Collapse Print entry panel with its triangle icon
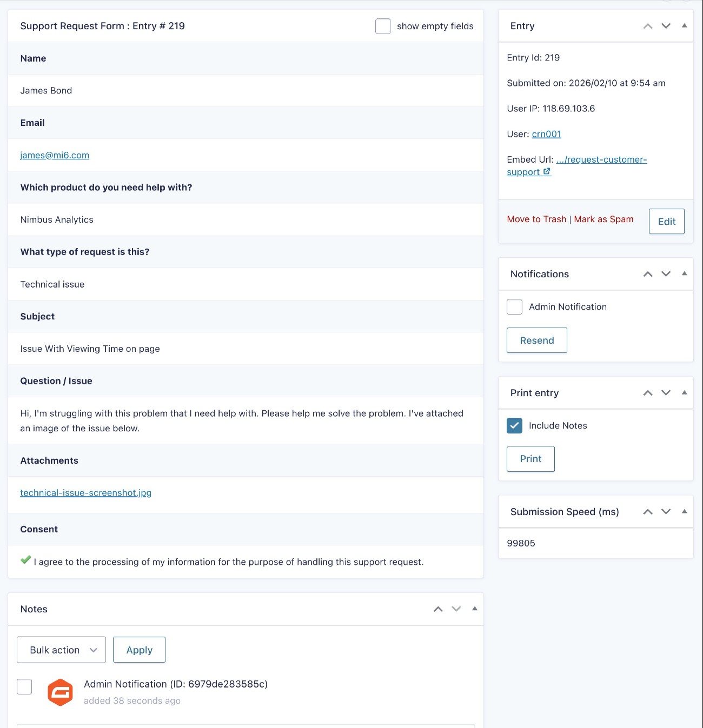The image size is (703, 728). [684, 393]
